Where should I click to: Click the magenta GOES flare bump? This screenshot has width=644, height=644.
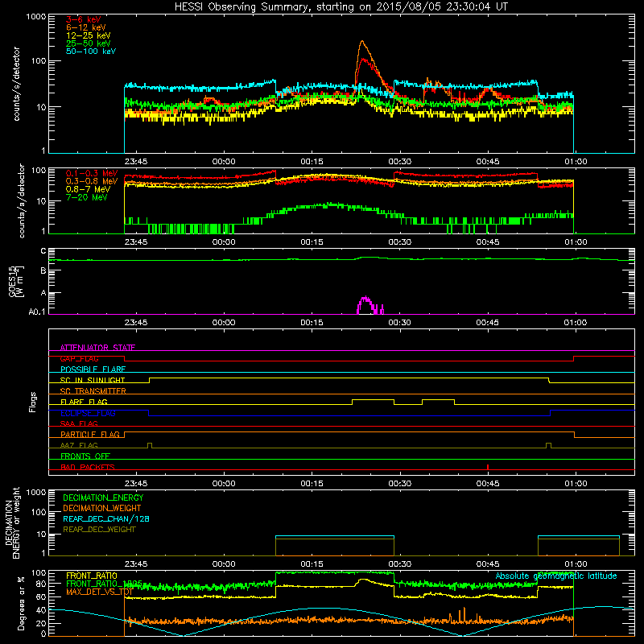point(365,304)
